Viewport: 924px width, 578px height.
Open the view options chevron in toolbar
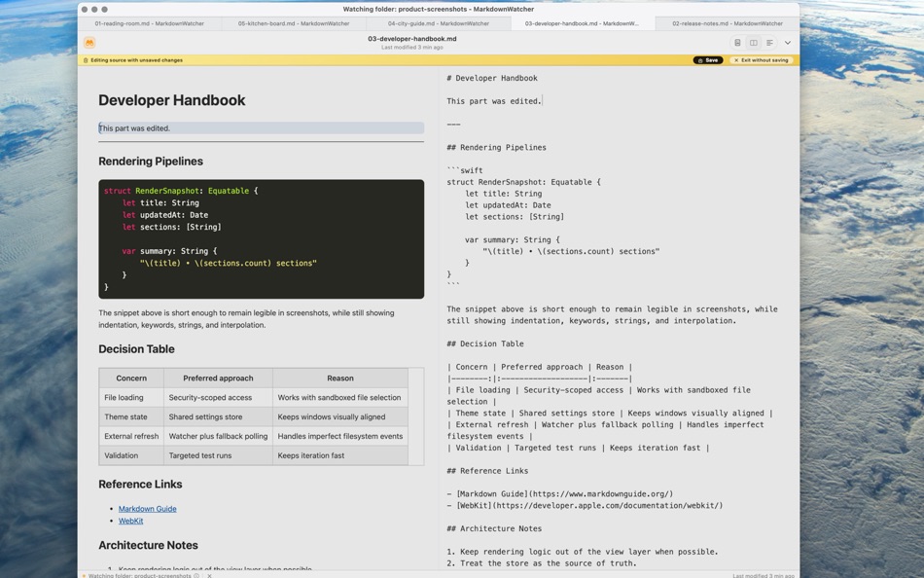(x=789, y=42)
